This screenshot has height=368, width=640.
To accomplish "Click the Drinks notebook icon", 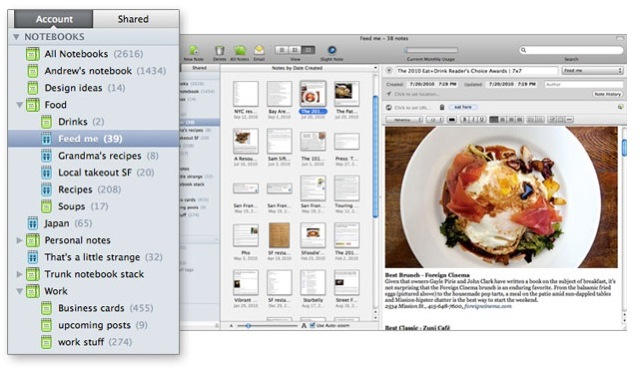I will point(47,122).
